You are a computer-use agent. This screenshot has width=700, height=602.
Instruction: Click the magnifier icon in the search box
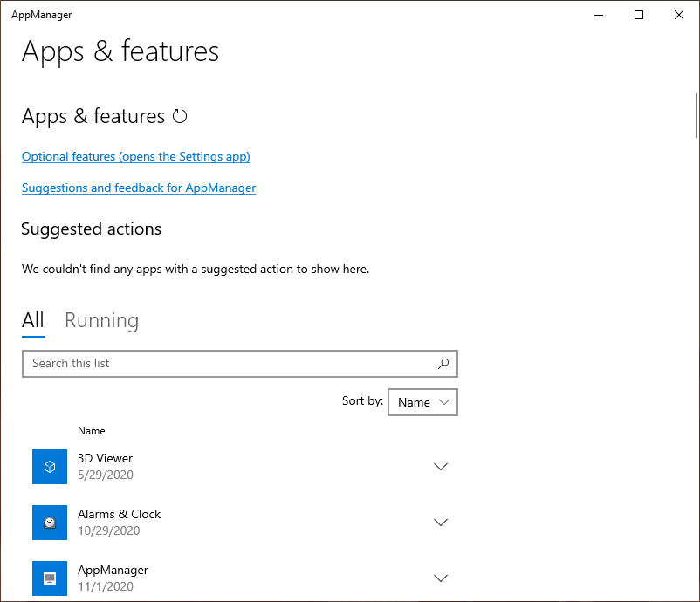(x=443, y=364)
